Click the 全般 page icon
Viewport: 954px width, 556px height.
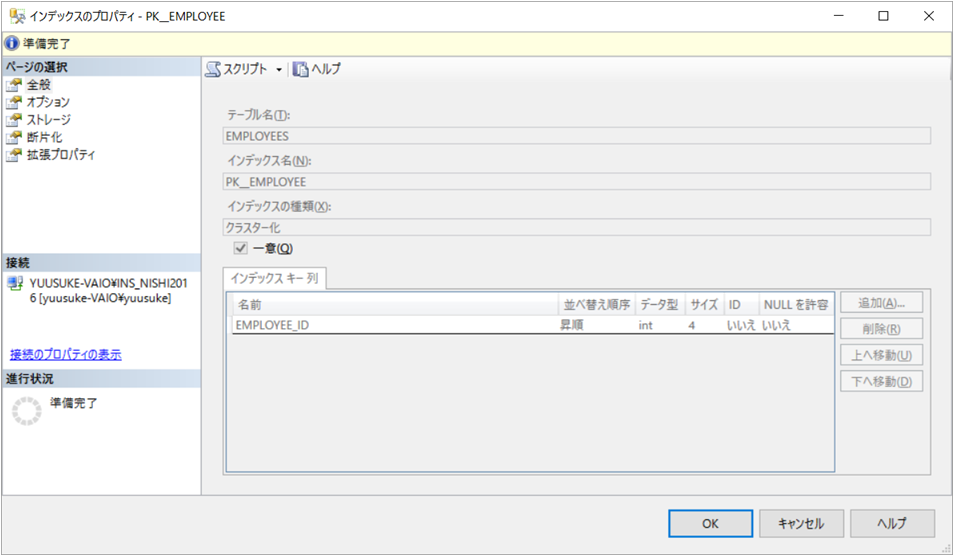pos(14,85)
